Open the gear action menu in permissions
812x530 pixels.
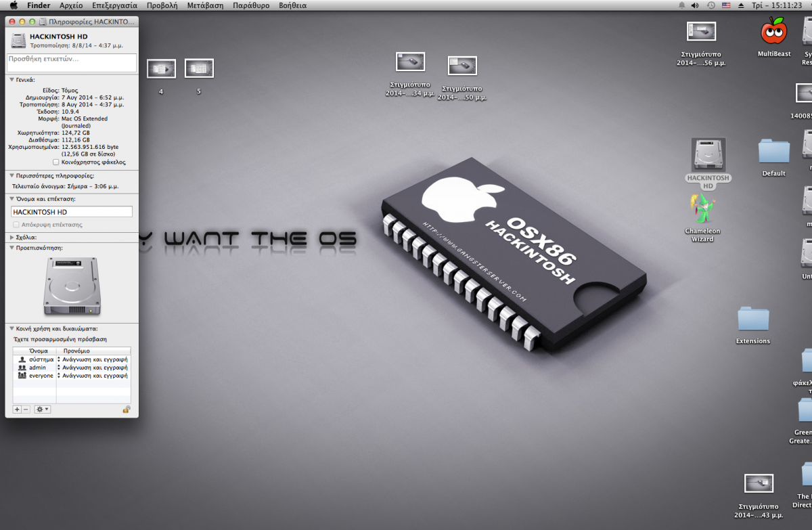tap(42, 410)
